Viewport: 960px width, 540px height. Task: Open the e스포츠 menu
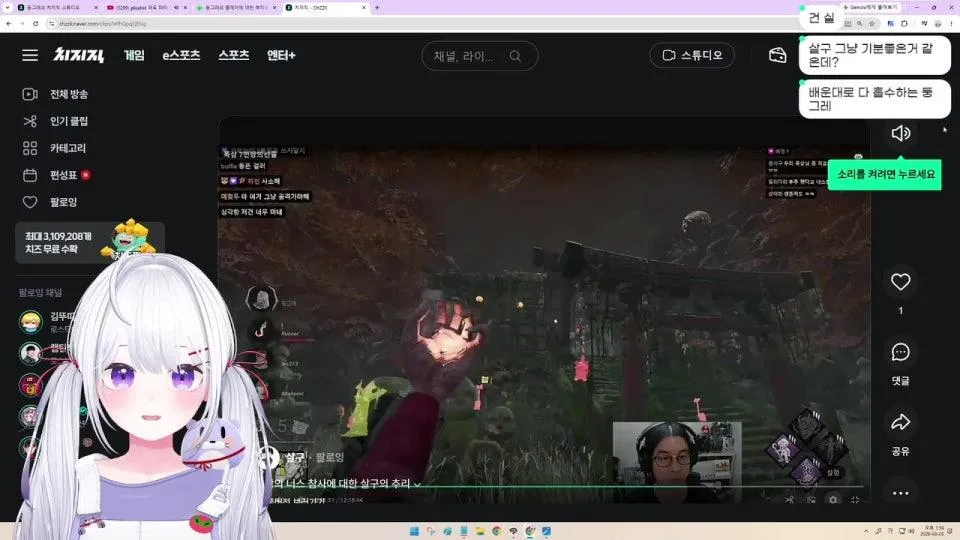(x=181, y=55)
